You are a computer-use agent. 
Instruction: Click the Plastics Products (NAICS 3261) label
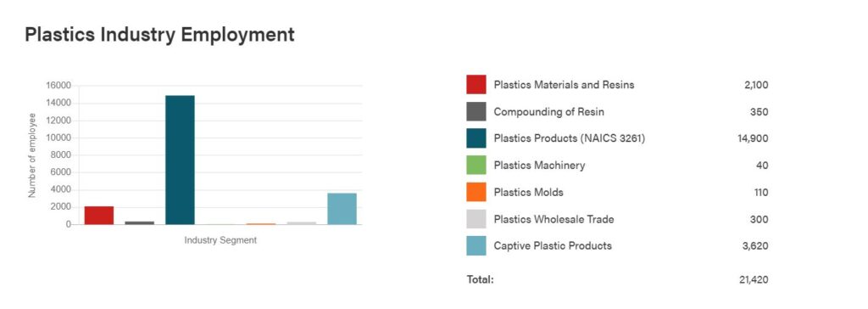[569, 138]
